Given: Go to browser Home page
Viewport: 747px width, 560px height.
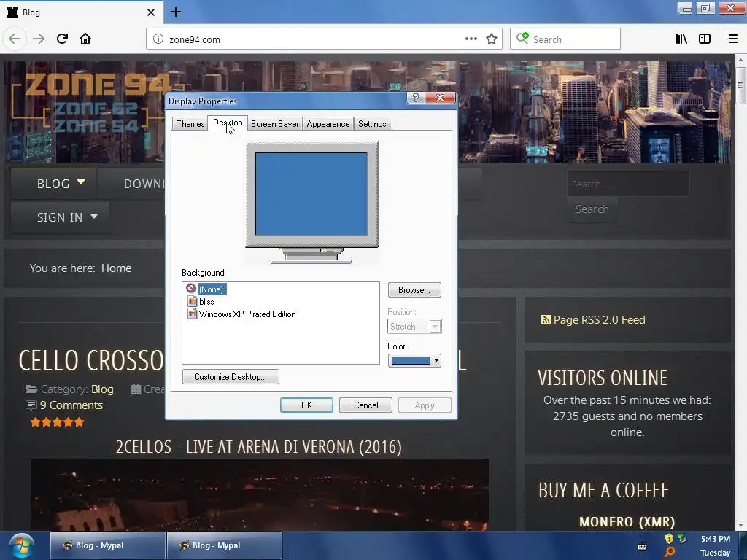Looking at the screenshot, I should click(85, 39).
